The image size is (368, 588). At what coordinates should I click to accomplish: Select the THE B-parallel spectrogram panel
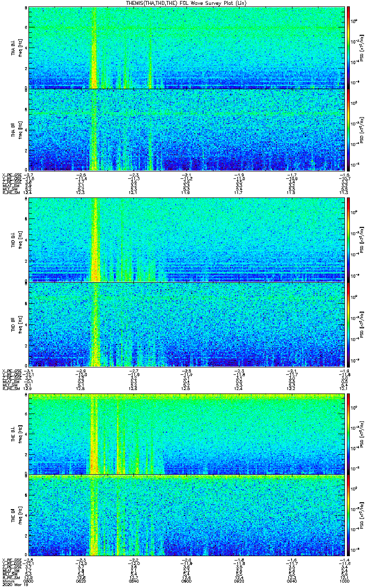point(186,516)
